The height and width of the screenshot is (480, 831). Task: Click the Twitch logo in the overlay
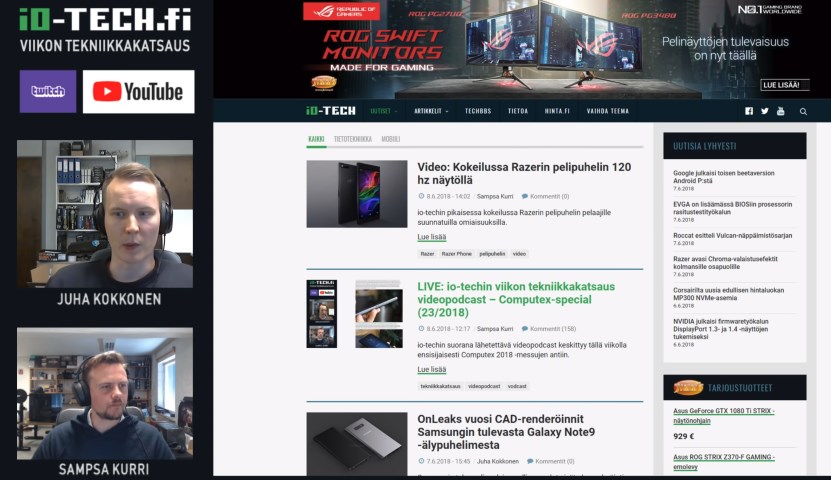tap(48, 91)
